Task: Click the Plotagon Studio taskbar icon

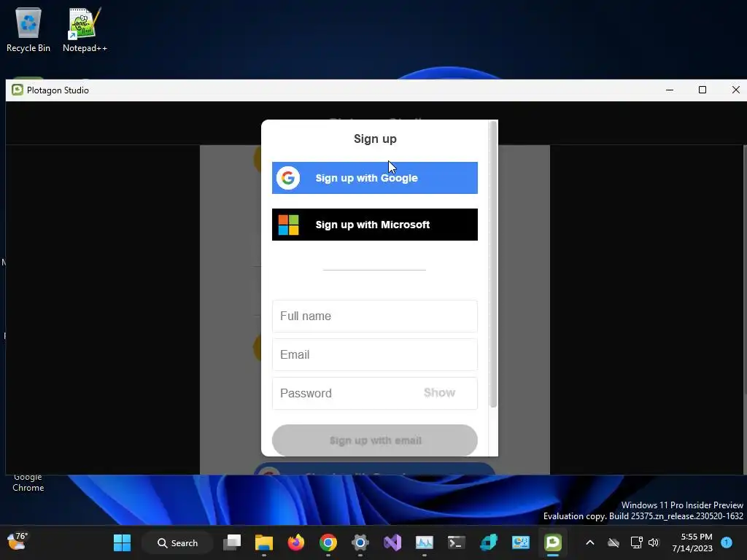Action: 553,542
